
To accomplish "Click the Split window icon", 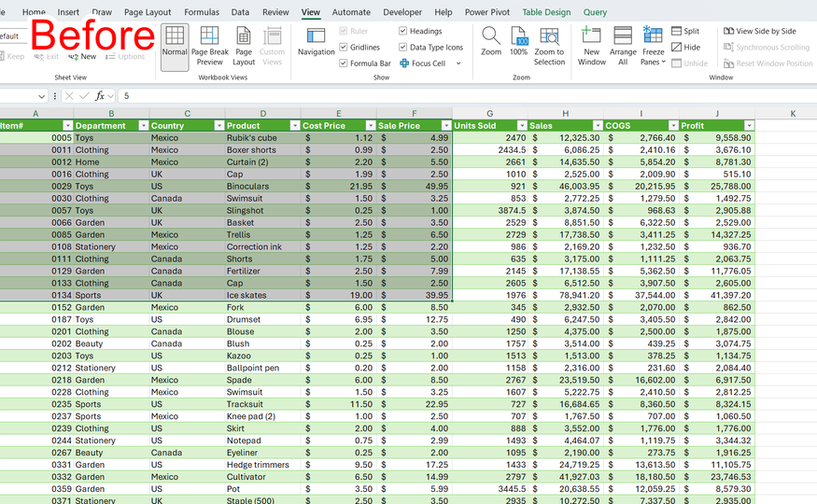I will point(676,31).
